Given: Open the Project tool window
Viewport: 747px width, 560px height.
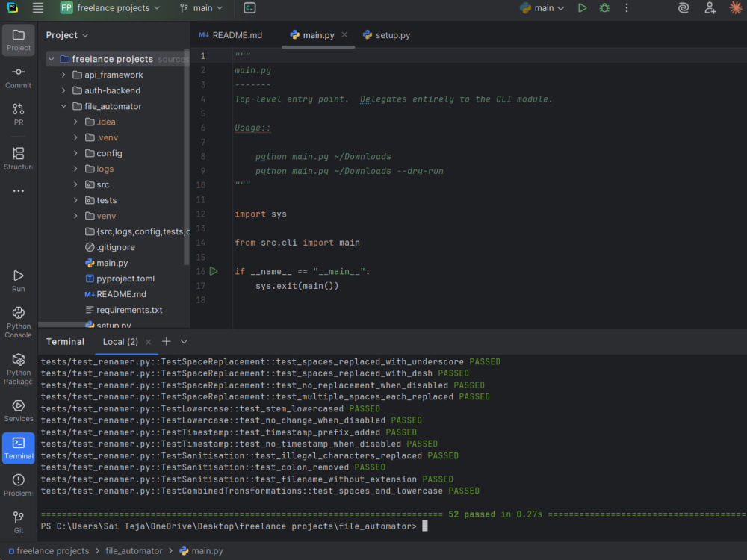Looking at the screenshot, I should (x=19, y=40).
